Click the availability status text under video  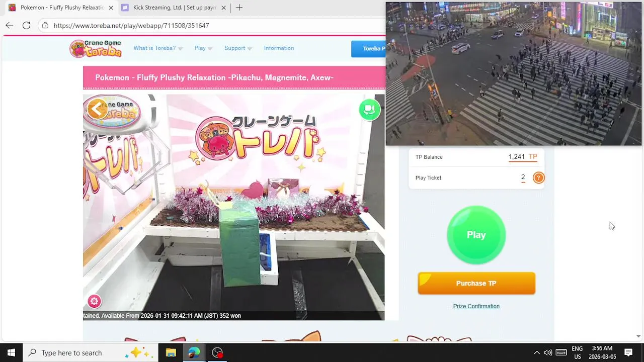[162, 316]
